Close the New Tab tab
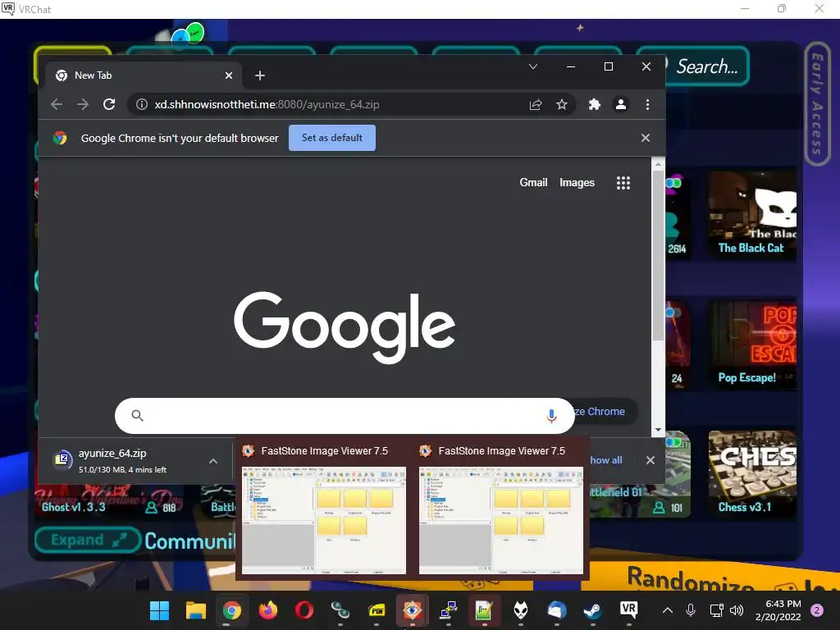Image resolution: width=840 pixels, height=630 pixels. click(x=229, y=75)
